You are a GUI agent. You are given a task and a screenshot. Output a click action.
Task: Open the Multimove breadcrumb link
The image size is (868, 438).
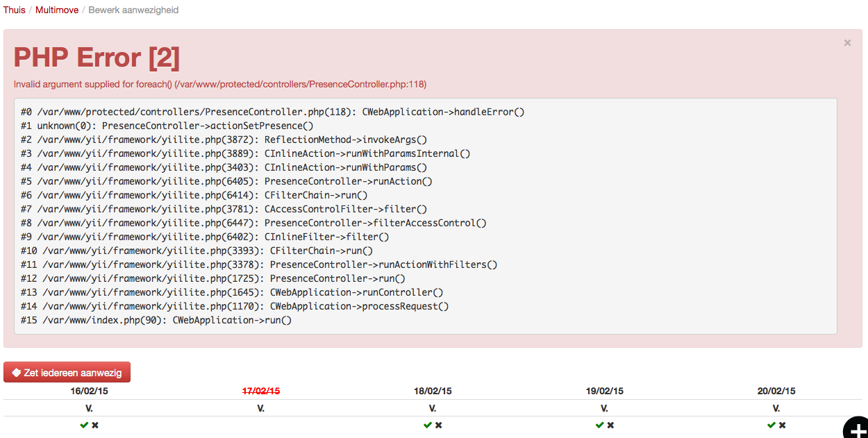[x=56, y=10]
